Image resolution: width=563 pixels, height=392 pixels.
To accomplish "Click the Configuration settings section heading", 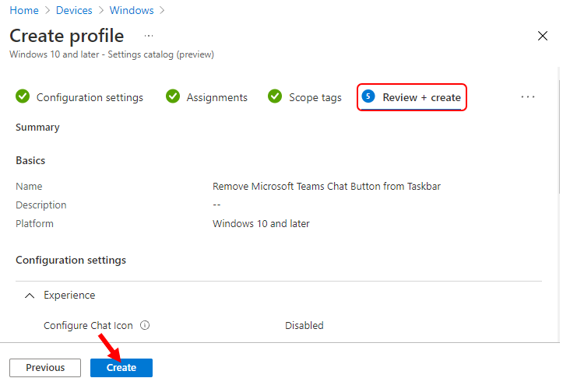I will tap(71, 260).
